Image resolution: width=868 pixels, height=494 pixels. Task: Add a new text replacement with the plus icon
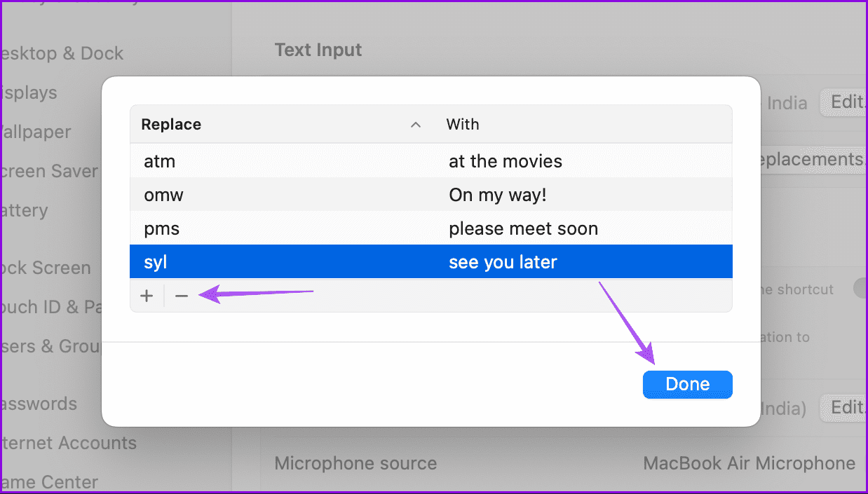147,295
